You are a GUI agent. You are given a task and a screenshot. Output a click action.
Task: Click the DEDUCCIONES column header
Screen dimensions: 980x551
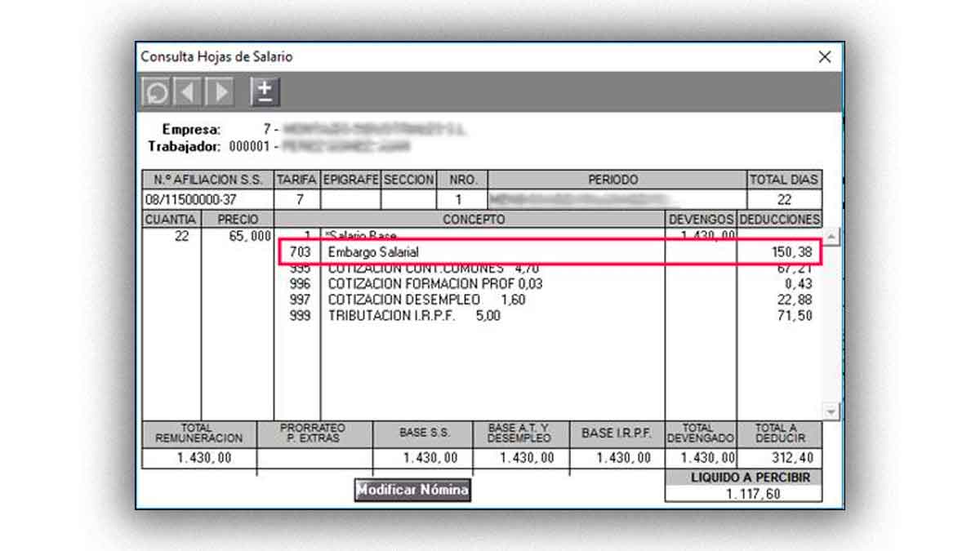coord(779,220)
